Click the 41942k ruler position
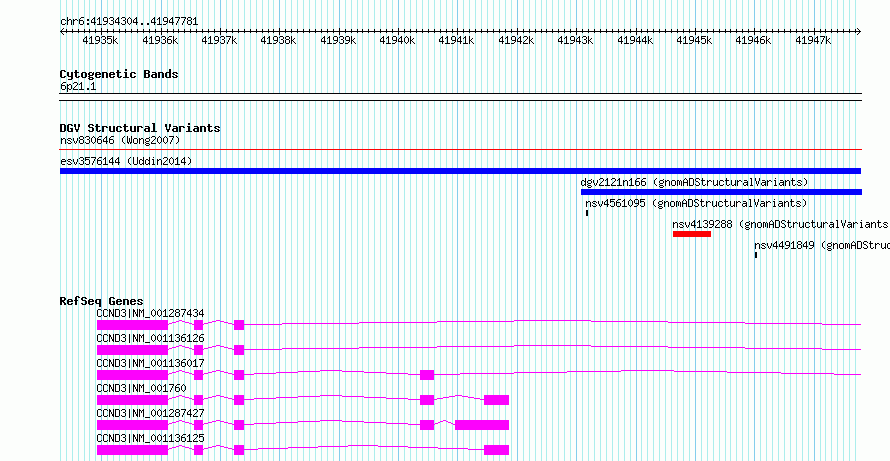890x461 pixels. (517, 40)
